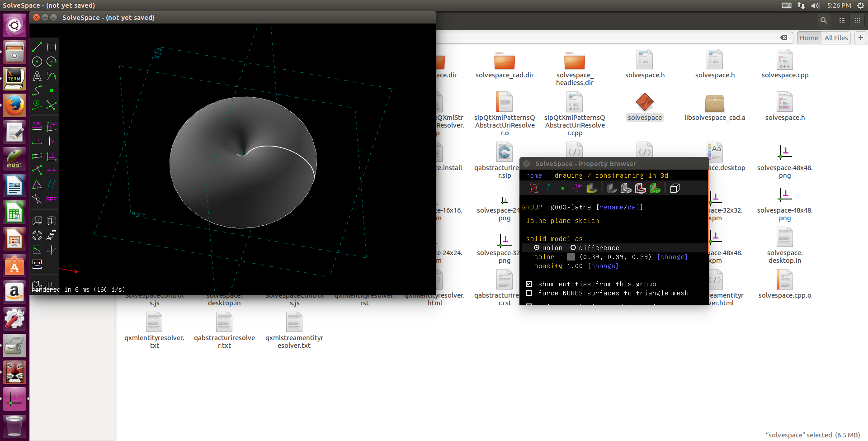Toggle shaded solid model visibility
Viewport: 868px width, 441px height.
tap(612, 188)
